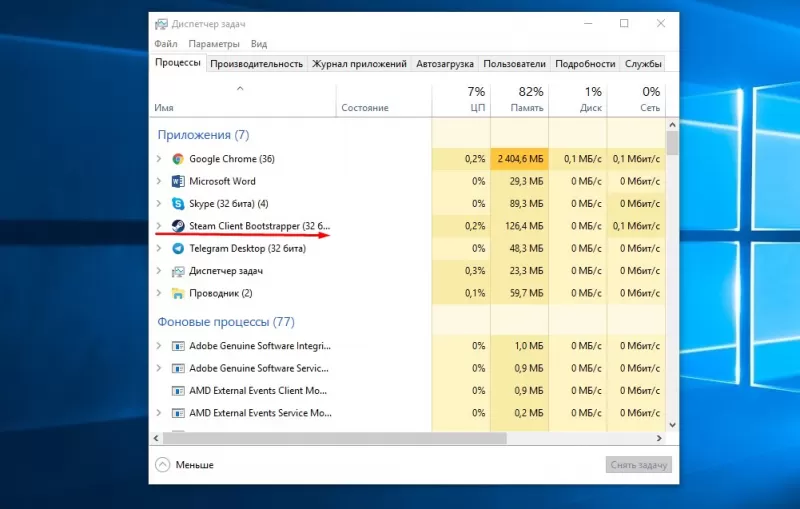Click the scroll down arrow of process list
800x509 pixels.
672,425
